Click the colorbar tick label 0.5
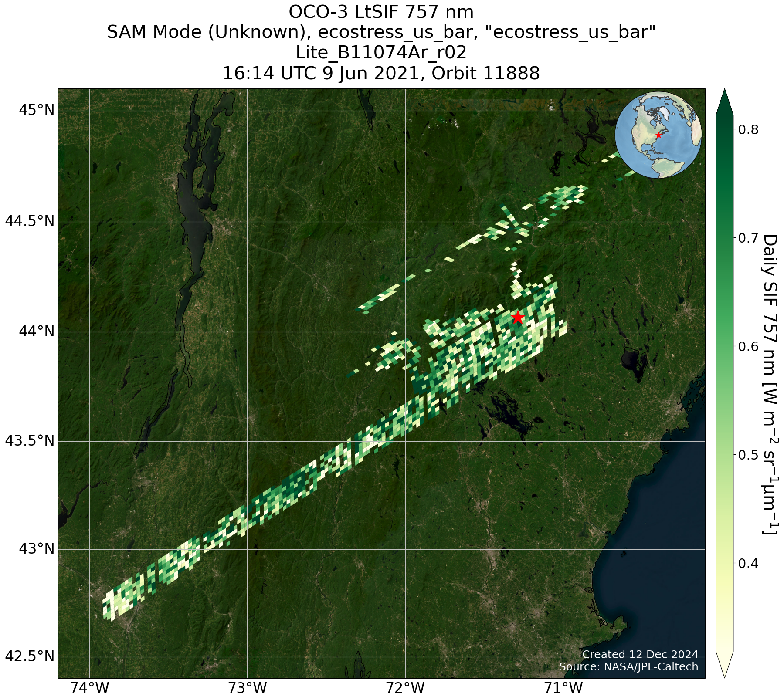The height and width of the screenshot is (700, 784). pos(748,455)
